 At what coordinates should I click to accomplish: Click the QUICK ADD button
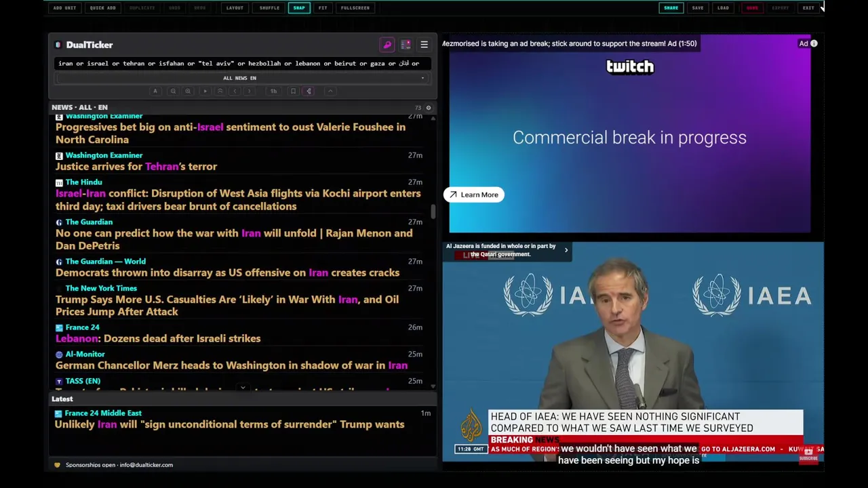pos(103,8)
